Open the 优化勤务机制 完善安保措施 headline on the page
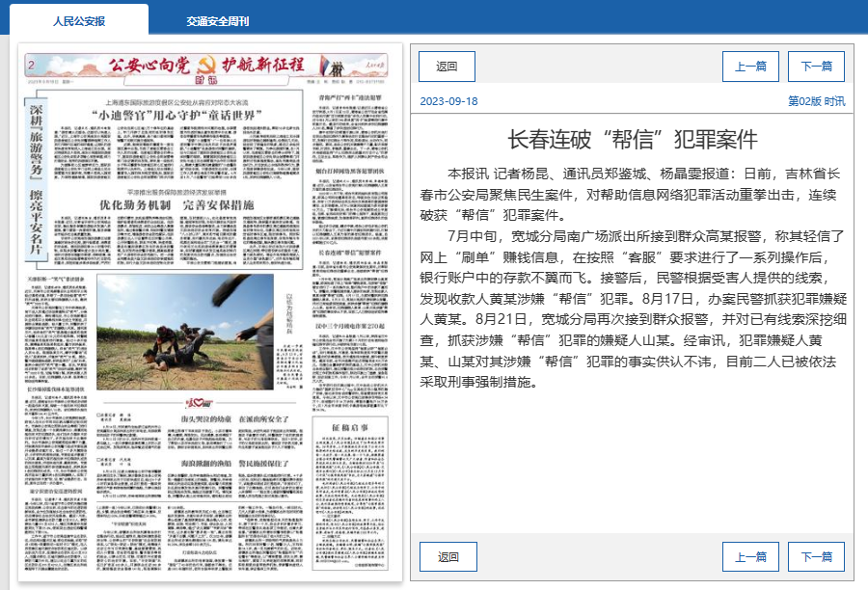868x590 pixels. [176, 204]
